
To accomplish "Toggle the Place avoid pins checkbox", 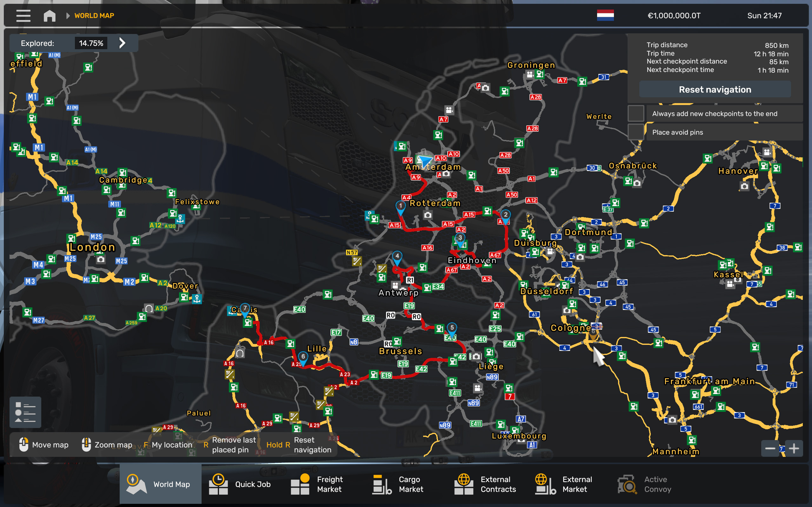I will [x=636, y=132].
